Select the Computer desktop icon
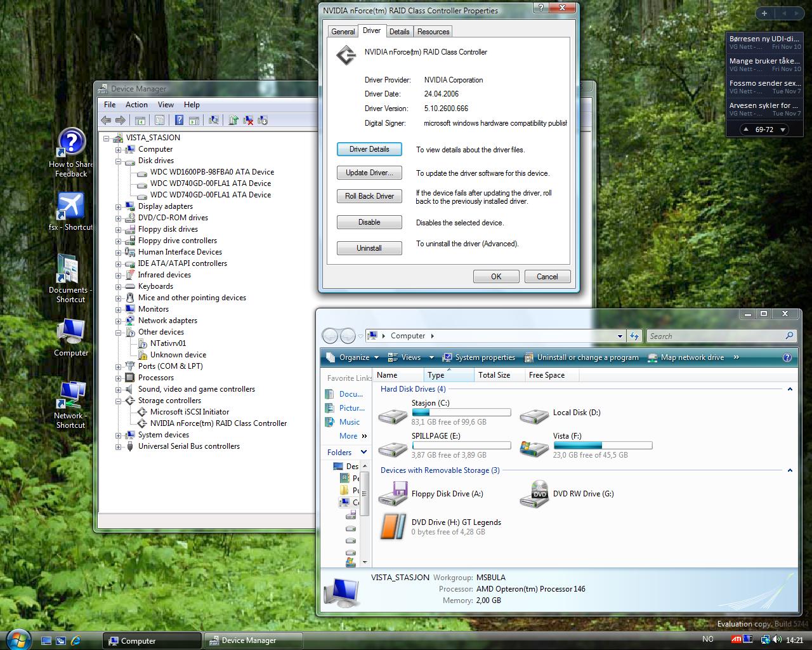Screen dimensions: 812x650 click(70, 337)
